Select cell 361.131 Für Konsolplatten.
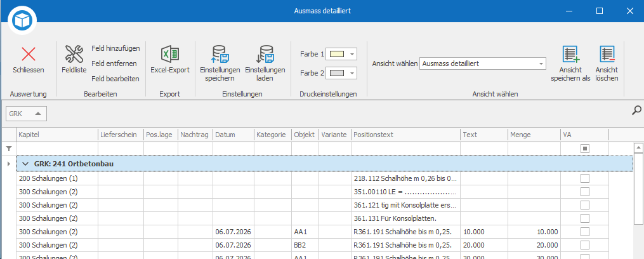The width and height of the screenshot is (644, 259). 405,218
